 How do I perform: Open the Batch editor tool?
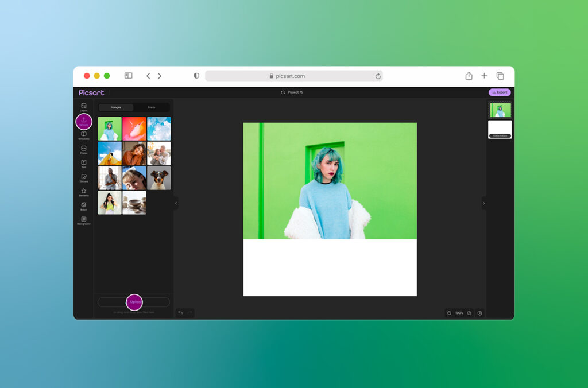[84, 206]
